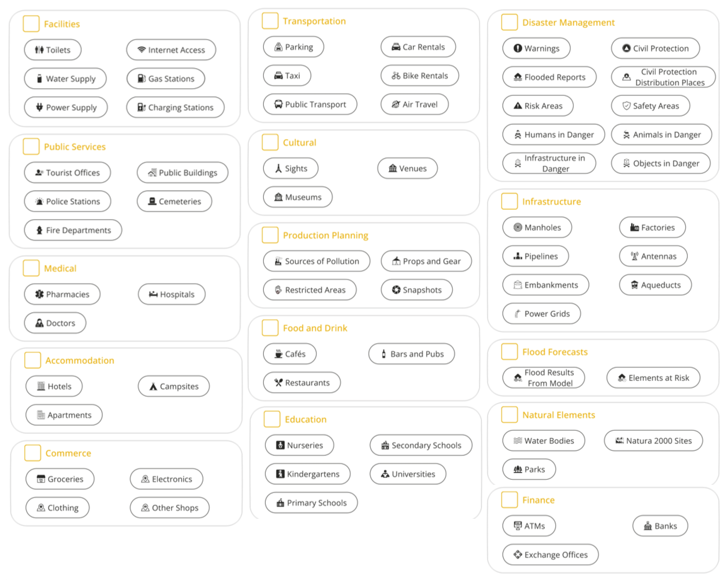Enable the Facilities category checkbox
This screenshot has height=582, width=728.
coord(31,24)
